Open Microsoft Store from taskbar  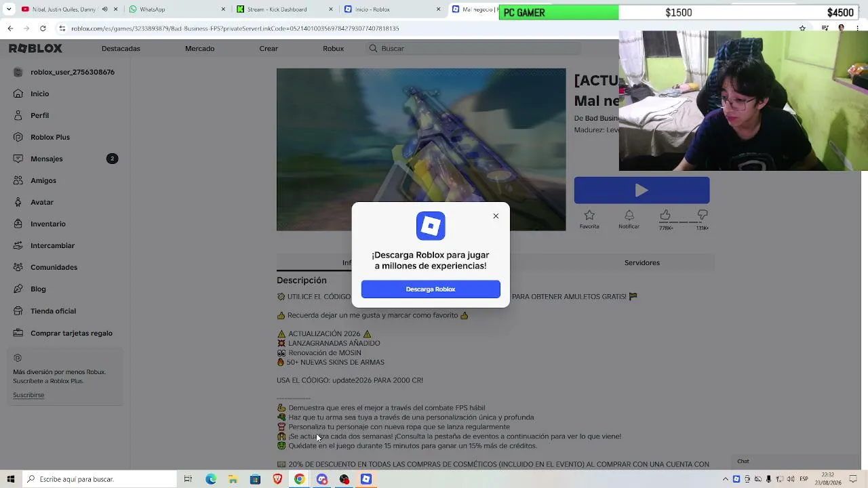pyautogui.click(x=255, y=479)
